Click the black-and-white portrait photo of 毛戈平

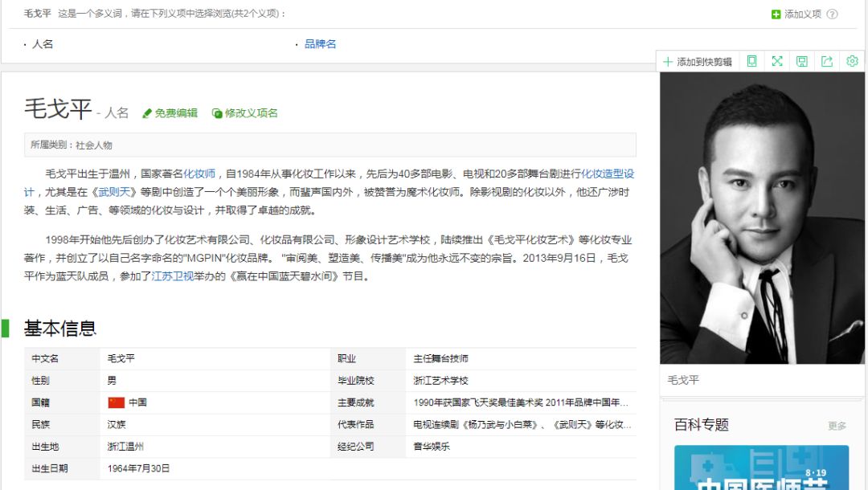763,218
